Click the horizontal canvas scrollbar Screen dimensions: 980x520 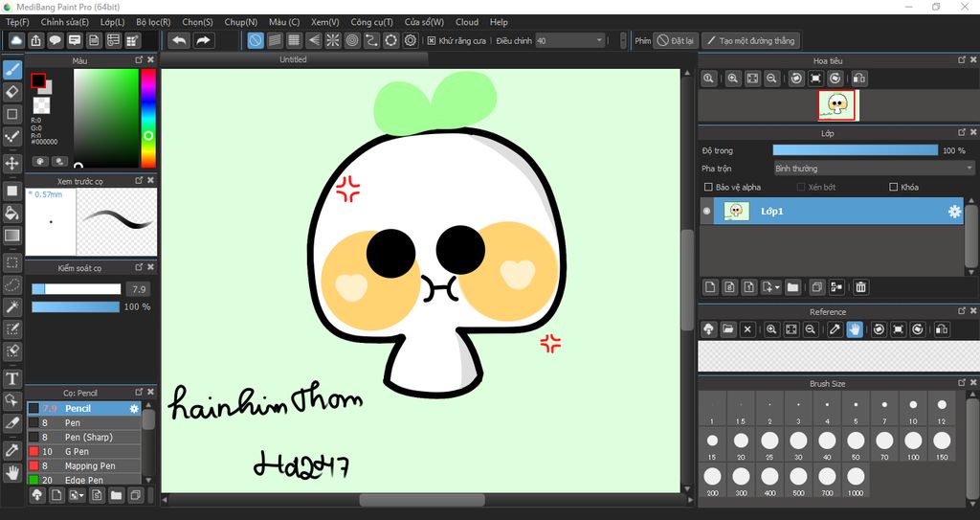point(422,500)
